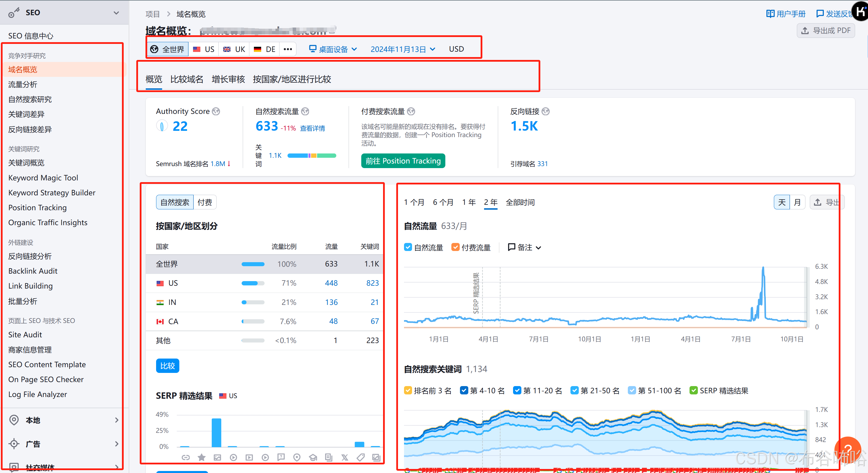Click the location pin SERP feature icon

pos(296,457)
